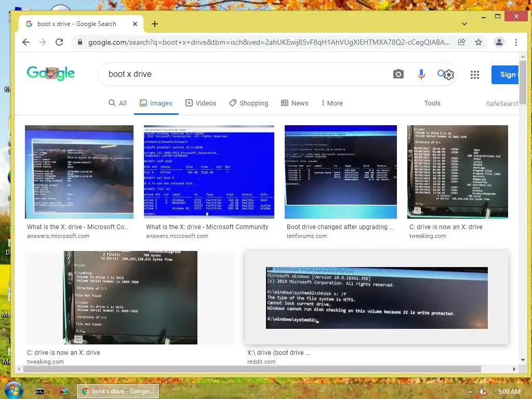Open the blue diskpart screenshot thumbnail
Image resolution: width=532 pixels, height=399 pixels.
(209, 171)
